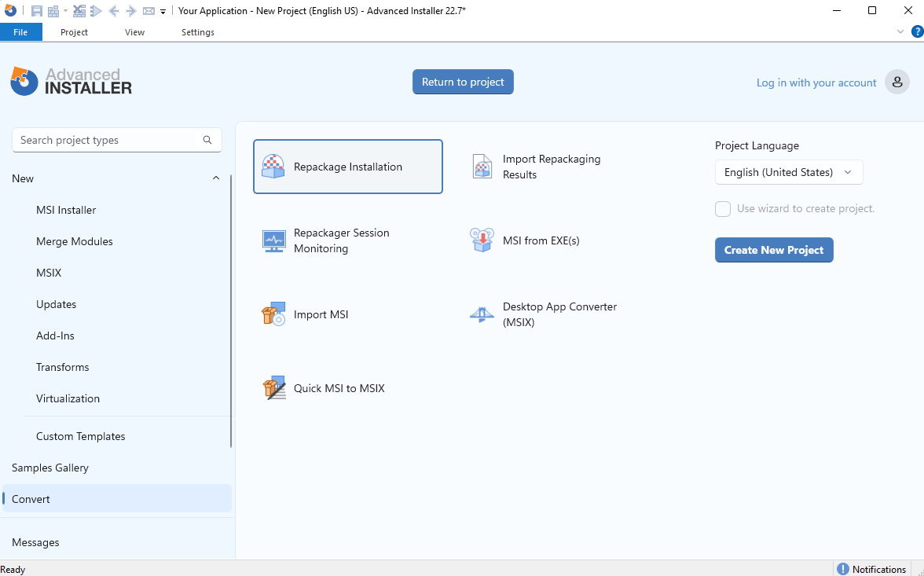Click the user account avatar icon

pyautogui.click(x=896, y=83)
